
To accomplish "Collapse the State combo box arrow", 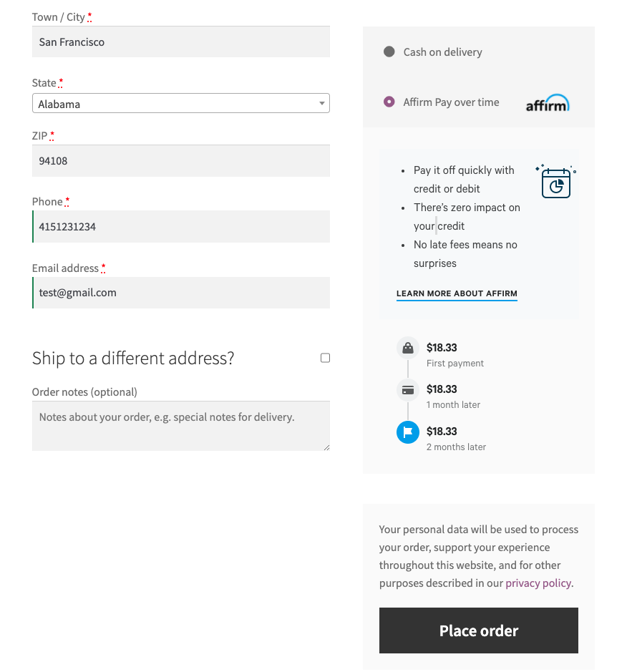I will [322, 103].
